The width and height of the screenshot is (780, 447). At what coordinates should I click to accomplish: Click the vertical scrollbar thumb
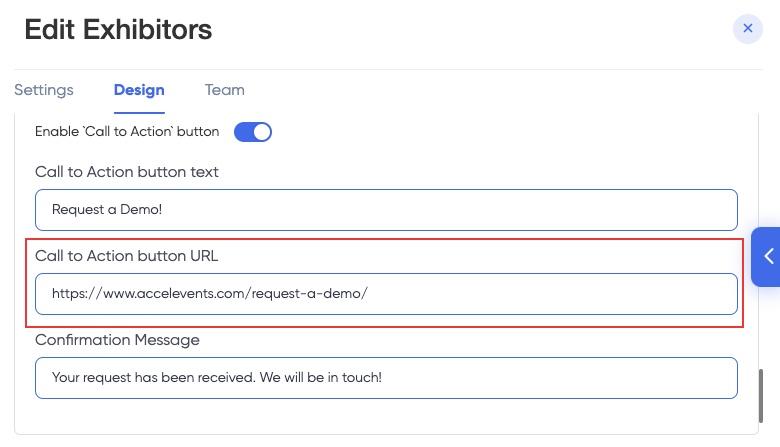click(761, 396)
